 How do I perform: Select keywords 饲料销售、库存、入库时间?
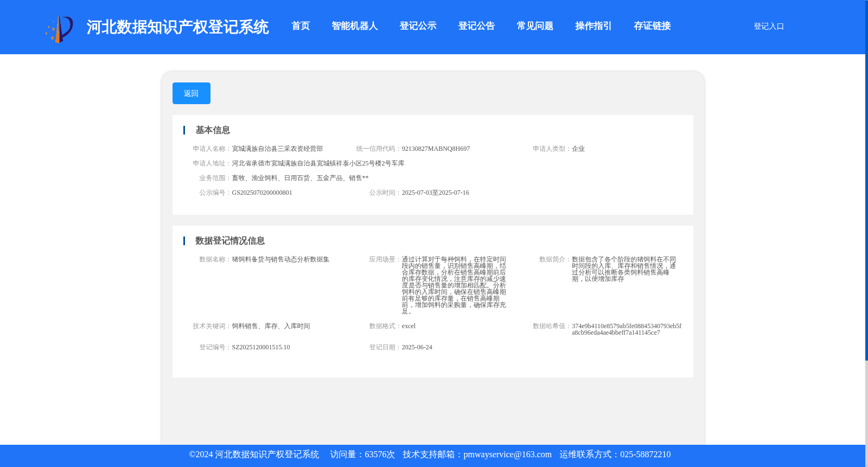(271, 326)
